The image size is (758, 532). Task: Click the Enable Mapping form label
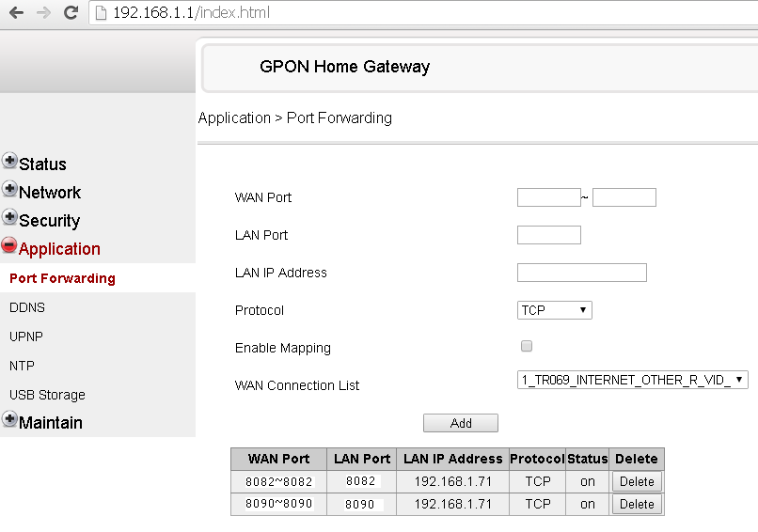coord(283,348)
